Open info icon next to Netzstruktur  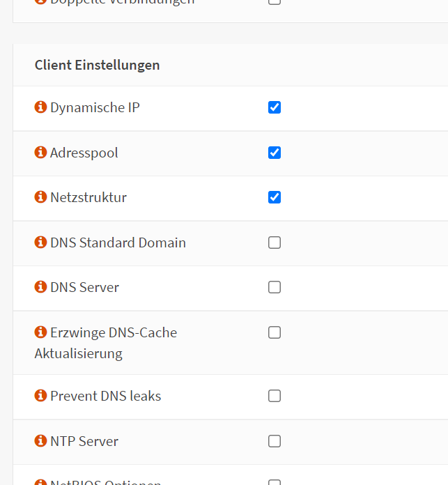pos(40,197)
